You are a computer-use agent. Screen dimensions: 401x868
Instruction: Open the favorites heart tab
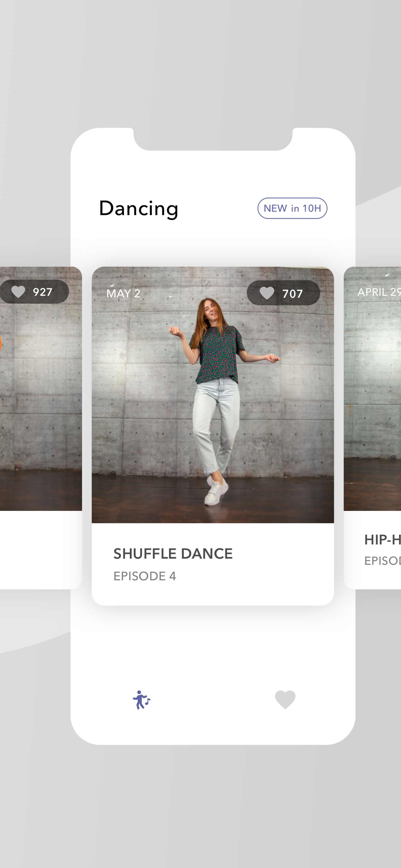[x=285, y=699]
